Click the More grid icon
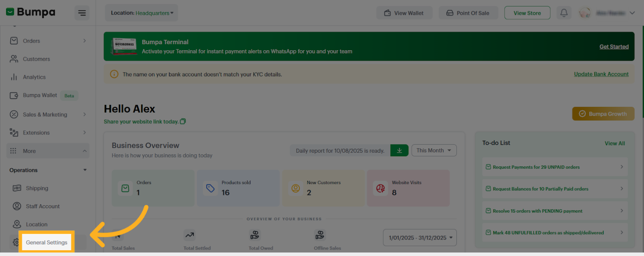The image size is (644, 256). (13, 151)
